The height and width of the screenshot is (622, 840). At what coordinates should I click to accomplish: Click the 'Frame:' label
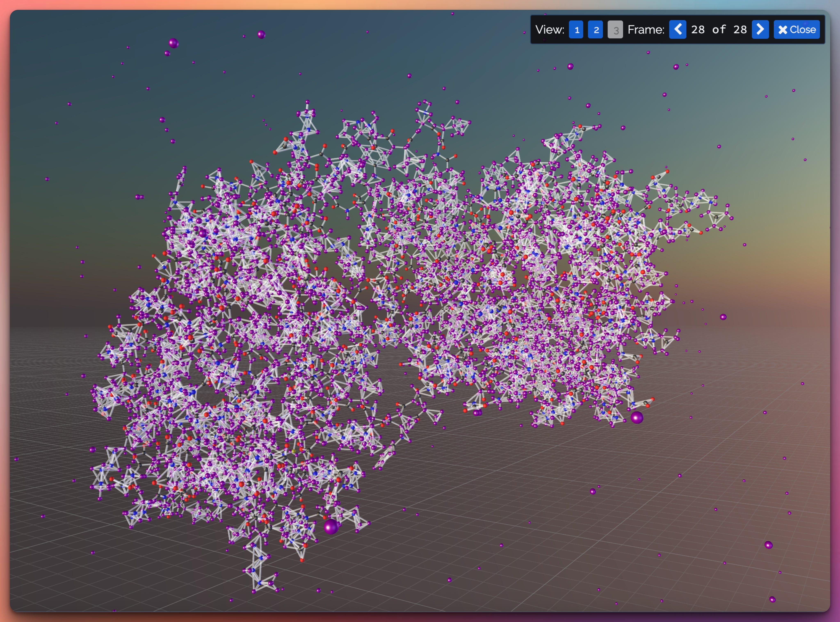pos(646,29)
